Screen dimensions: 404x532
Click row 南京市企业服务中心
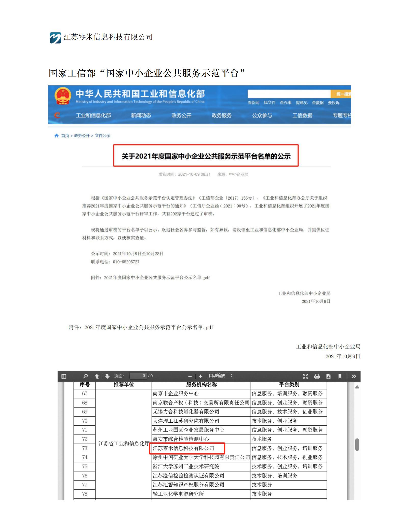pyautogui.click(x=201, y=394)
